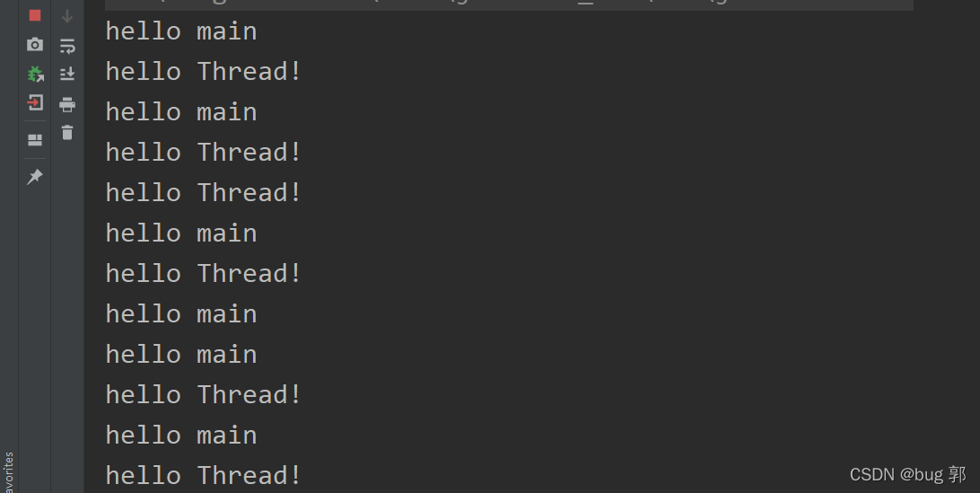Click the third "hello Thread!" output line
Screen dimensions: 980x493
(204, 193)
